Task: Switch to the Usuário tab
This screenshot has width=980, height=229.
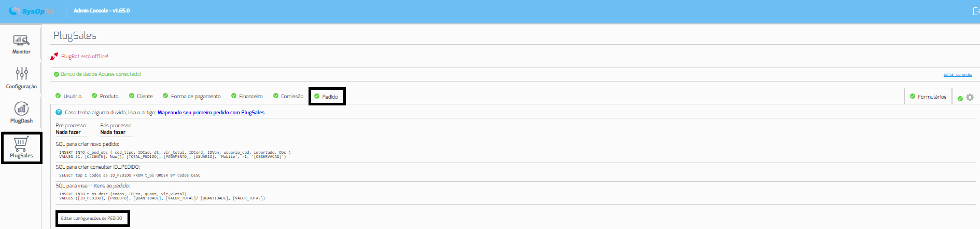Action: [x=68, y=96]
